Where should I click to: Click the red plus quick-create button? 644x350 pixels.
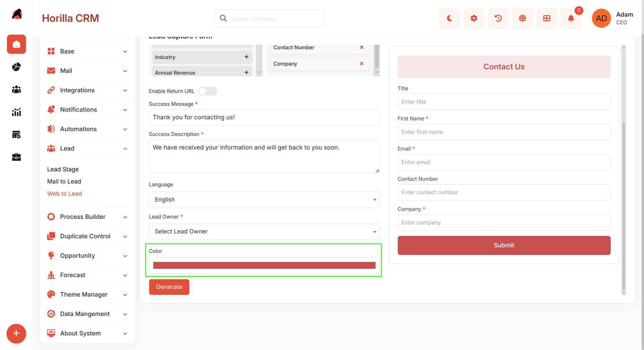click(16, 334)
